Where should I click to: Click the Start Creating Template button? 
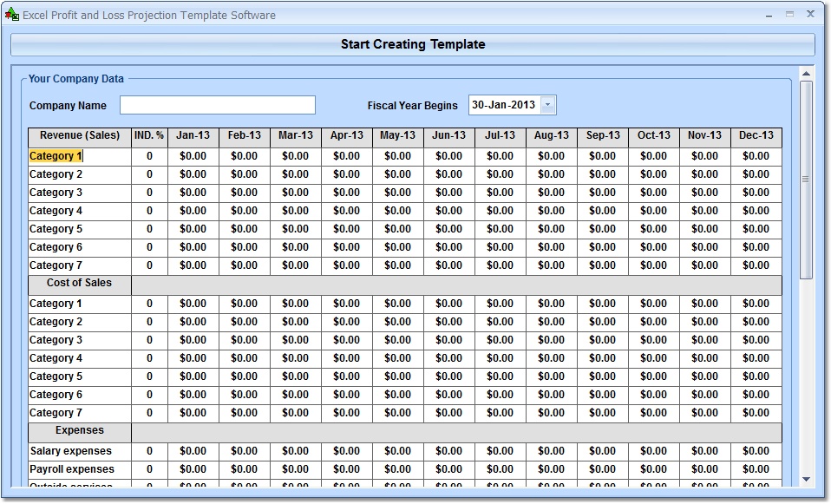coord(413,44)
